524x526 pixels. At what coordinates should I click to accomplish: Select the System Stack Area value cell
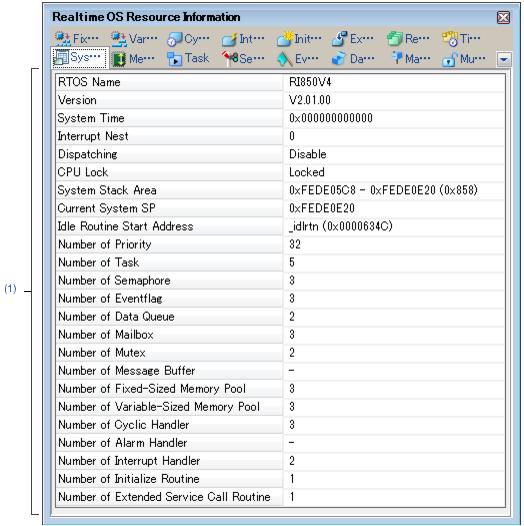pos(394,190)
